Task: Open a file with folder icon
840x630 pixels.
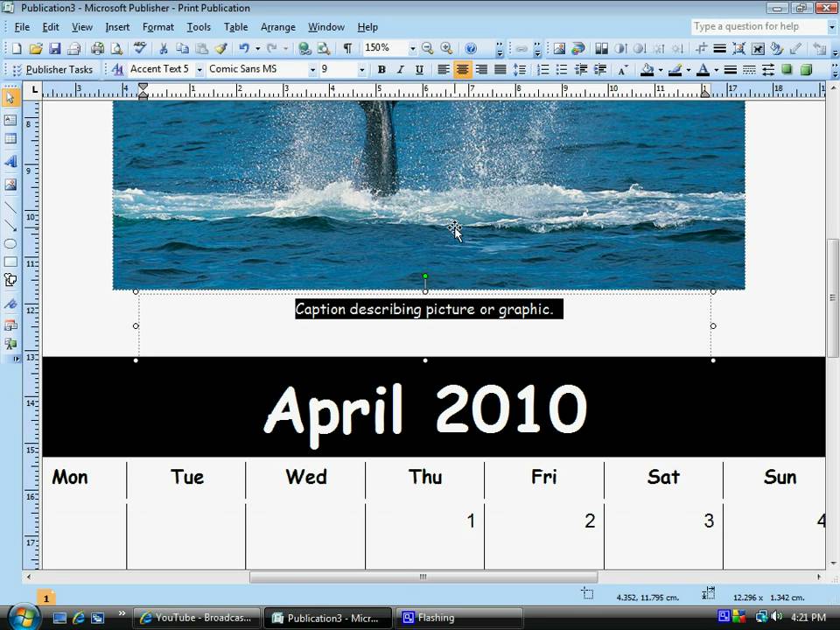Action: click(x=35, y=49)
